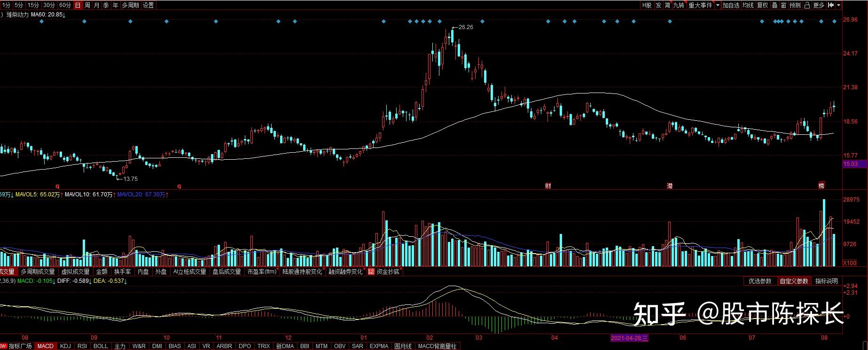This screenshot has width=868, height=350.
Task: Select the 多周期成交量 indicator tab
Action: (x=38, y=272)
